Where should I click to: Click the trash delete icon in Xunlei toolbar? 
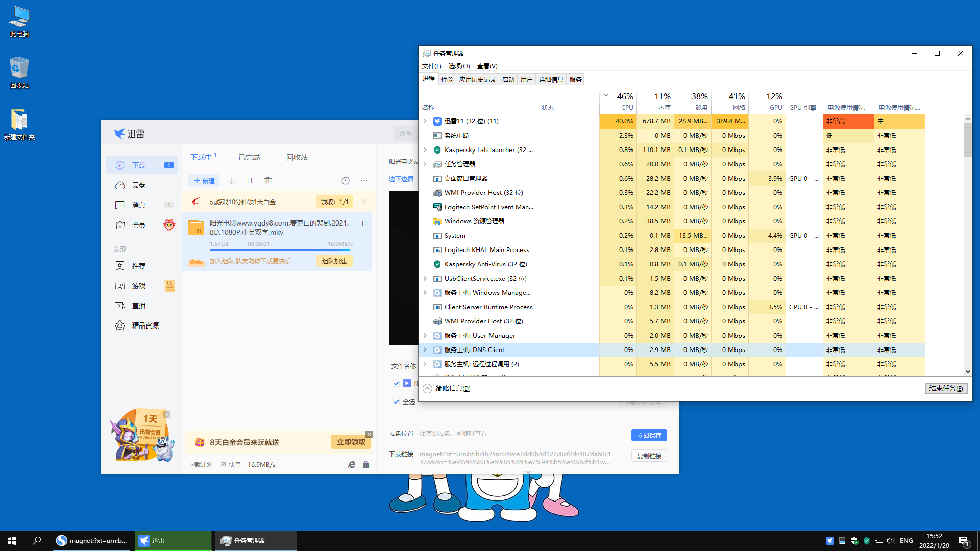268,181
